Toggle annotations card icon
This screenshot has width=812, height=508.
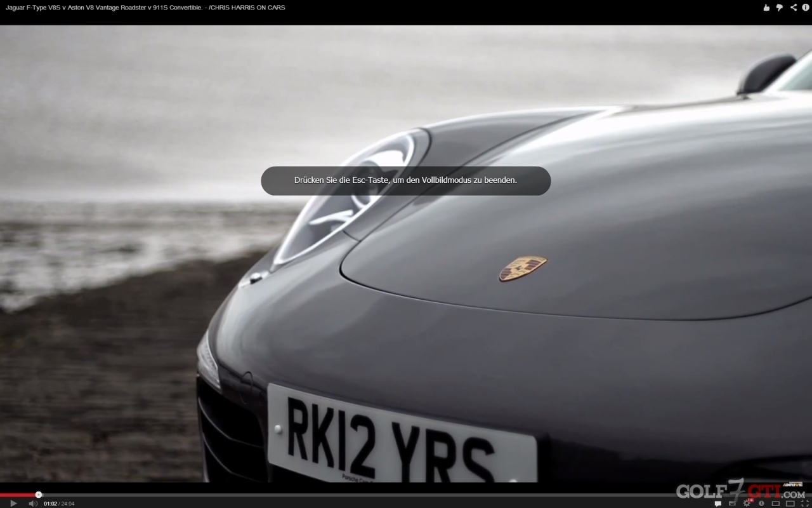[x=732, y=504]
